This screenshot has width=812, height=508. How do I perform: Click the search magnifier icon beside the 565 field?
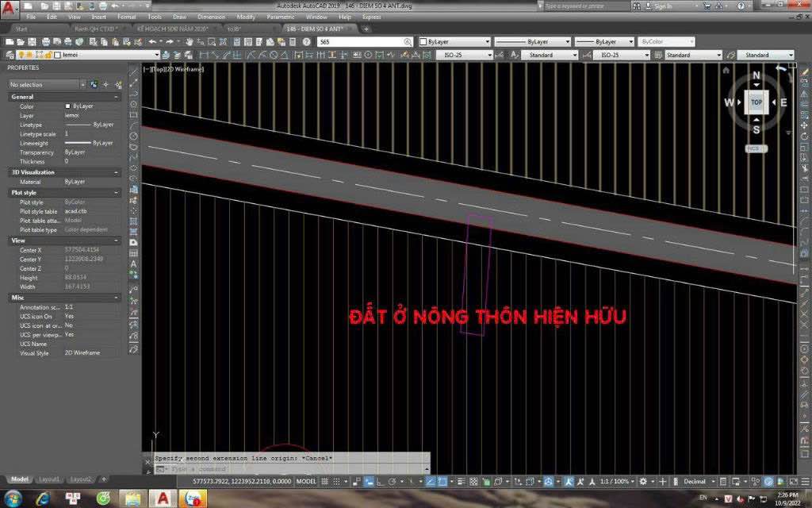(409, 41)
